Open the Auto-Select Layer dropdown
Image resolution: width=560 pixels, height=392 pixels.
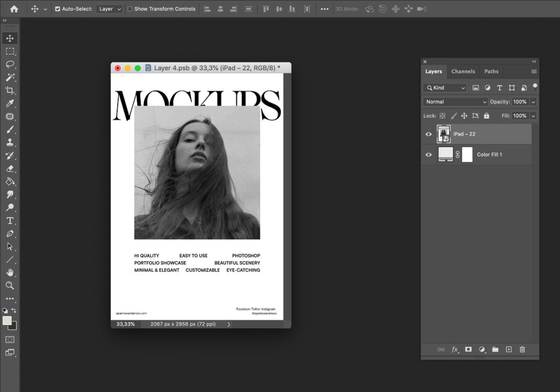point(109,9)
